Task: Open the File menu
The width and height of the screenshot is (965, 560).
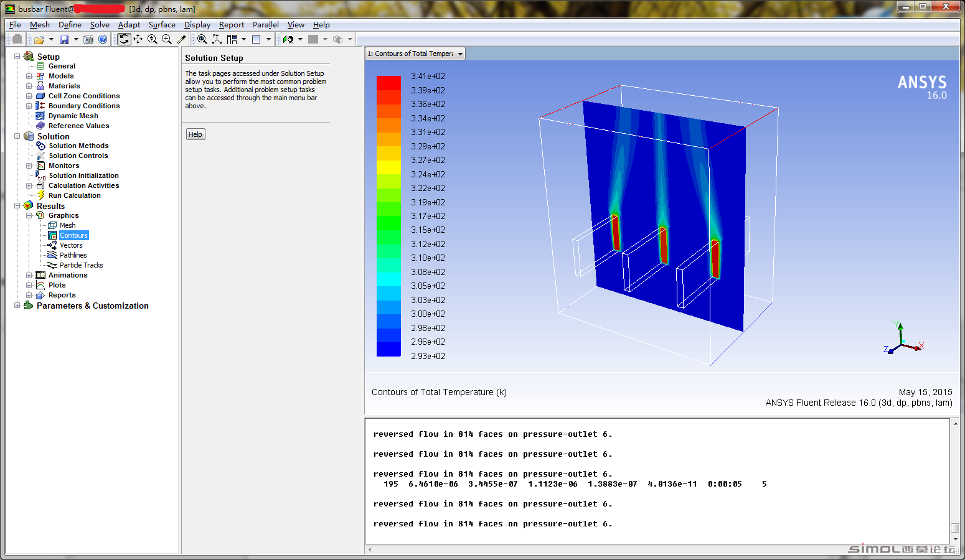Action: click(x=15, y=25)
